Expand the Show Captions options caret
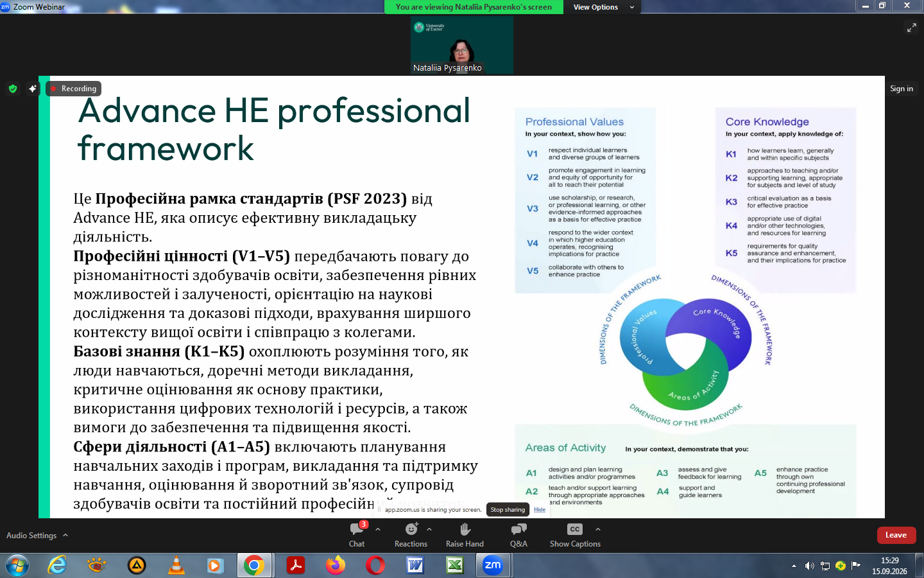Image resolution: width=924 pixels, height=578 pixels. (x=598, y=529)
